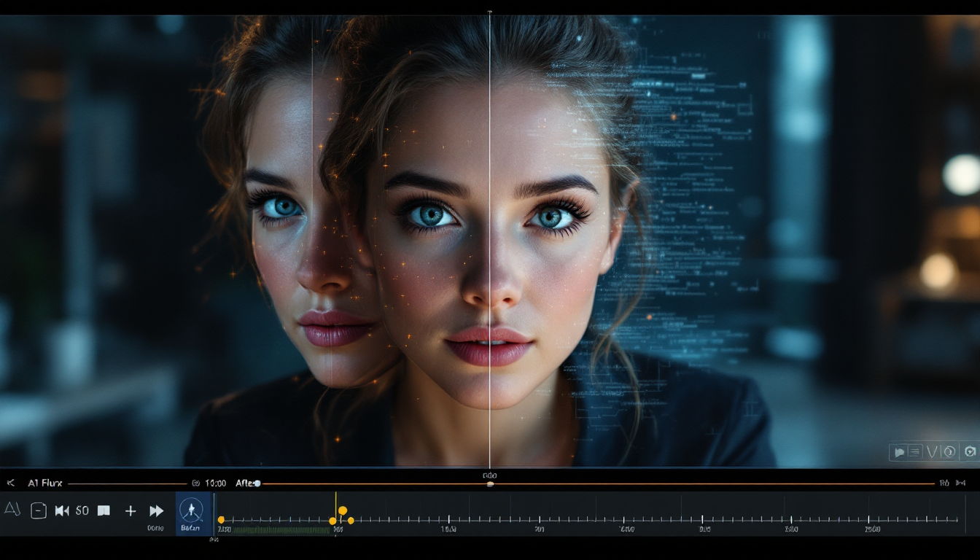The height and width of the screenshot is (560, 980).
Task: Expand the end-of-timeline chevron bottom-right
Action: point(960,483)
